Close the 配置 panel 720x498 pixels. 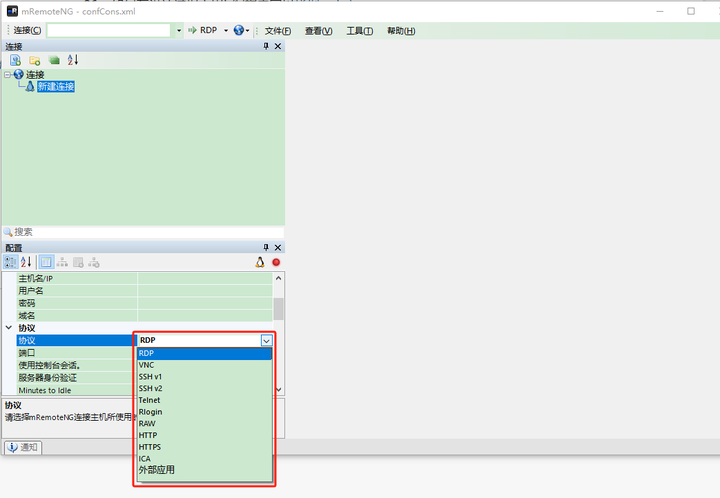pos(278,247)
